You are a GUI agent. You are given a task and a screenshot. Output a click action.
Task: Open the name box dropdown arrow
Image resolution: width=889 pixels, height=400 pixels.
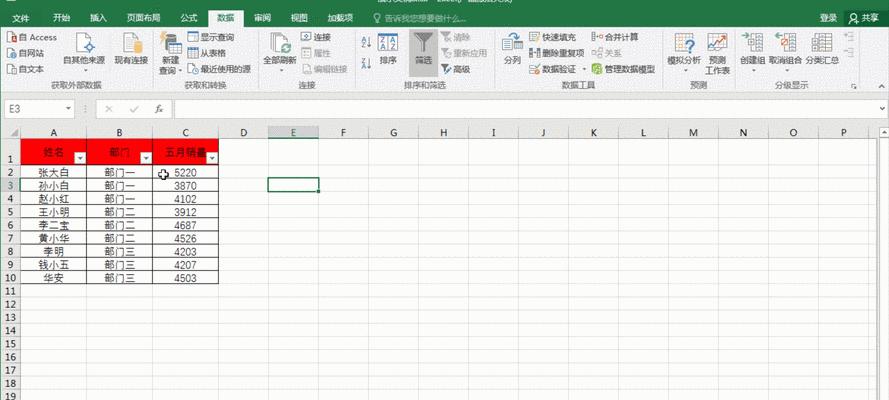pos(69,109)
